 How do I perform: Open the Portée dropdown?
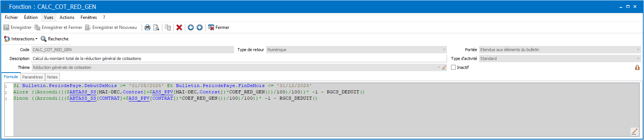(638, 50)
